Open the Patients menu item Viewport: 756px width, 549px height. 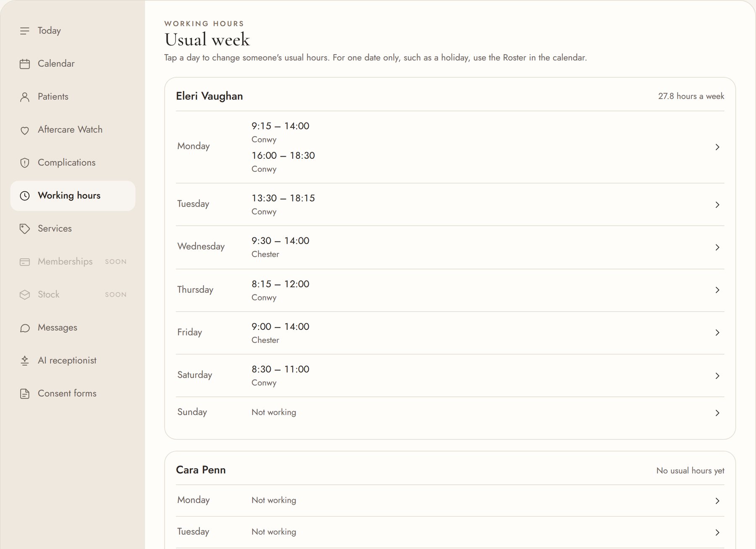pos(73,97)
